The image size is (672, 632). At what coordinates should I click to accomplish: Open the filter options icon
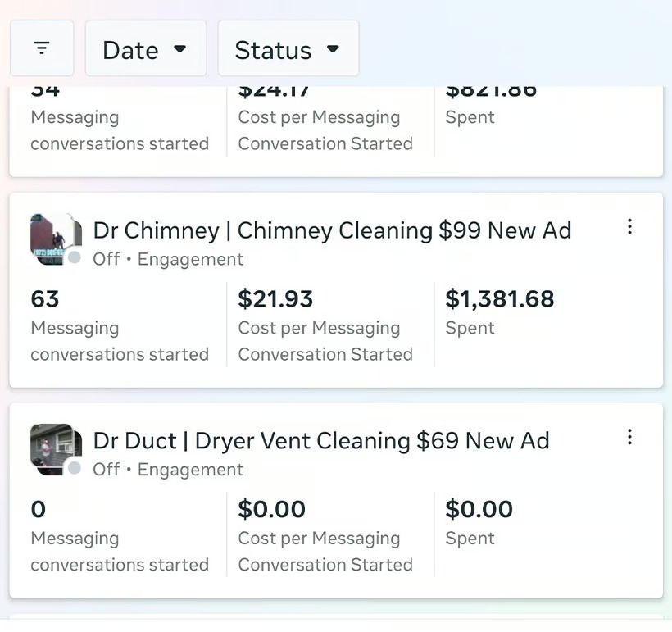coord(42,48)
